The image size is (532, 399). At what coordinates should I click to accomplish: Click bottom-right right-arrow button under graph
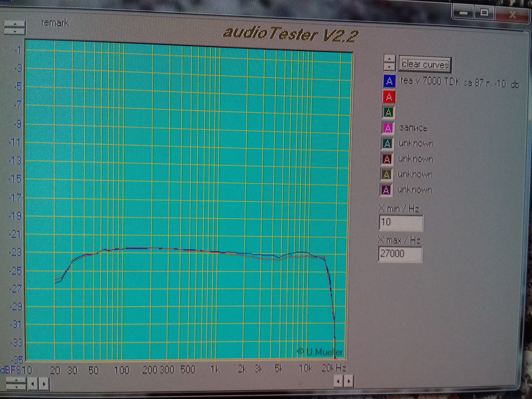click(x=349, y=381)
